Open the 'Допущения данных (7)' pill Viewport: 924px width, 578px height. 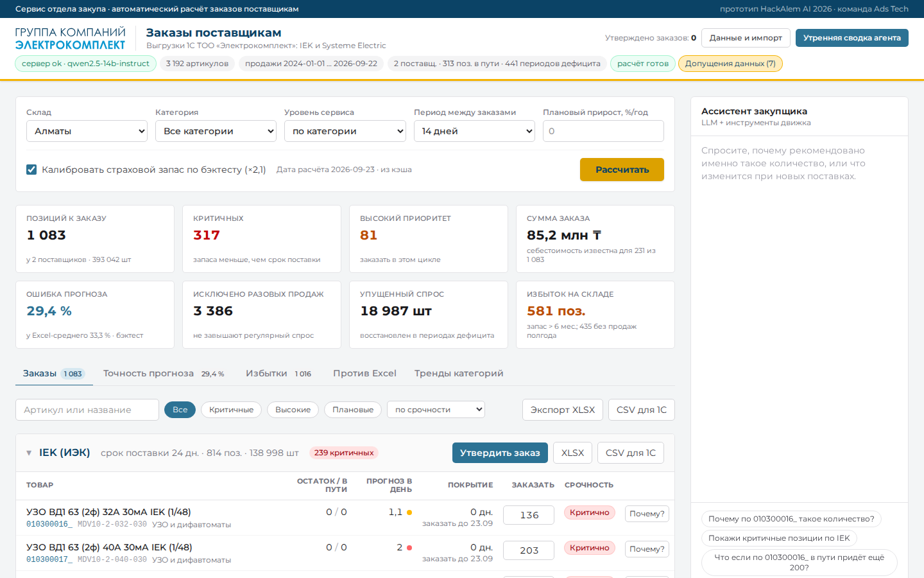(730, 64)
